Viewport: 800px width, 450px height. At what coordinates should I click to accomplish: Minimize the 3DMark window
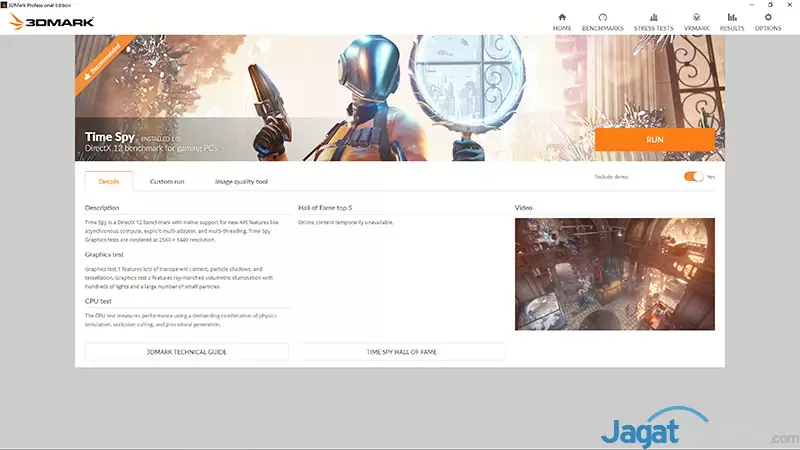coord(752,5)
